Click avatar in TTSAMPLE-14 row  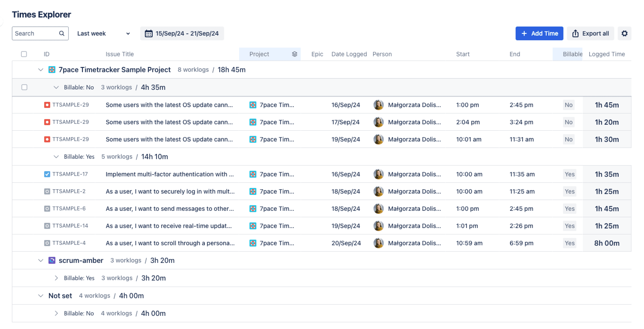pyautogui.click(x=379, y=226)
